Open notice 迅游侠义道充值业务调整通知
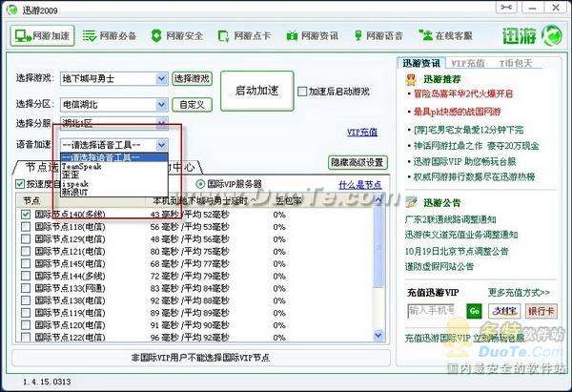This screenshot has width=572, height=392. (x=461, y=235)
